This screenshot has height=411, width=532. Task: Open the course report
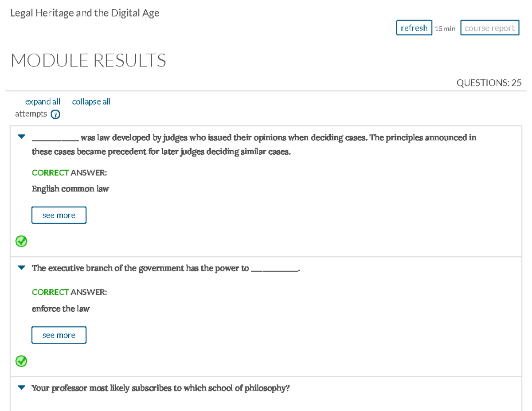tap(489, 27)
